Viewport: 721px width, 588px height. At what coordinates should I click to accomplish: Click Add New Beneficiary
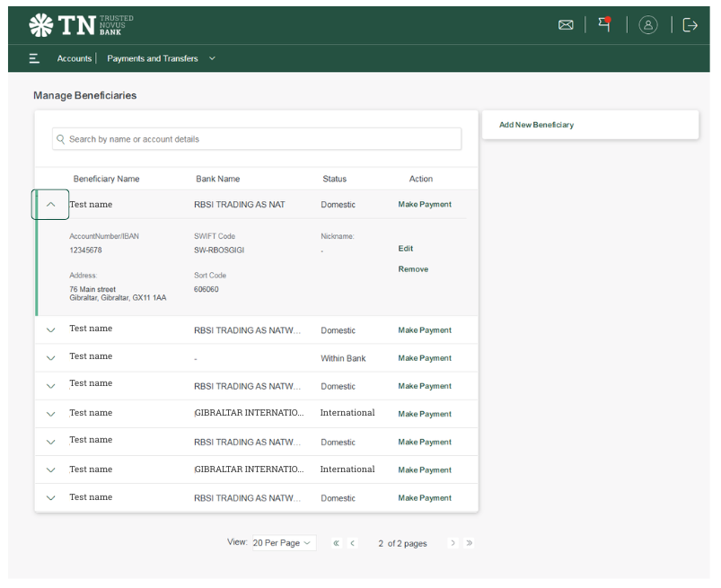(536, 125)
